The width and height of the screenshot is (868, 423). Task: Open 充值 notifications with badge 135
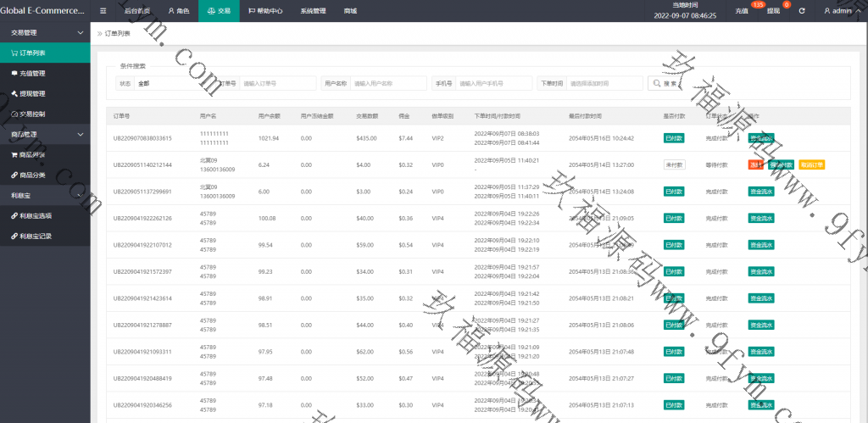pyautogui.click(x=744, y=11)
